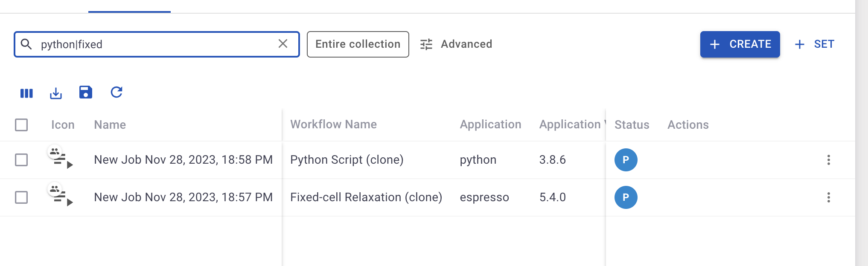The height and width of the screenshot is (266, 868).
Task: Sort by Name column header
Action: click(110, 125)
